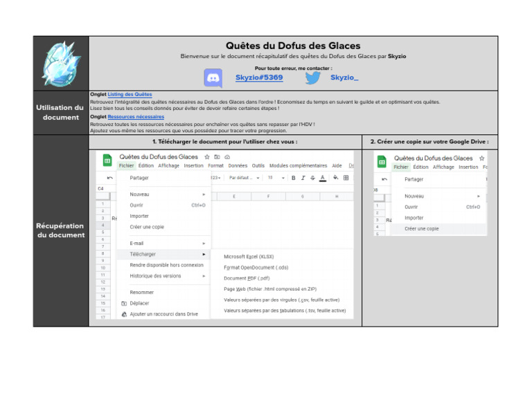Star the document in step 2 screenshot
The width and height of the screenshot is (532, 411).
pyautogui.click(x=481, y=158)
